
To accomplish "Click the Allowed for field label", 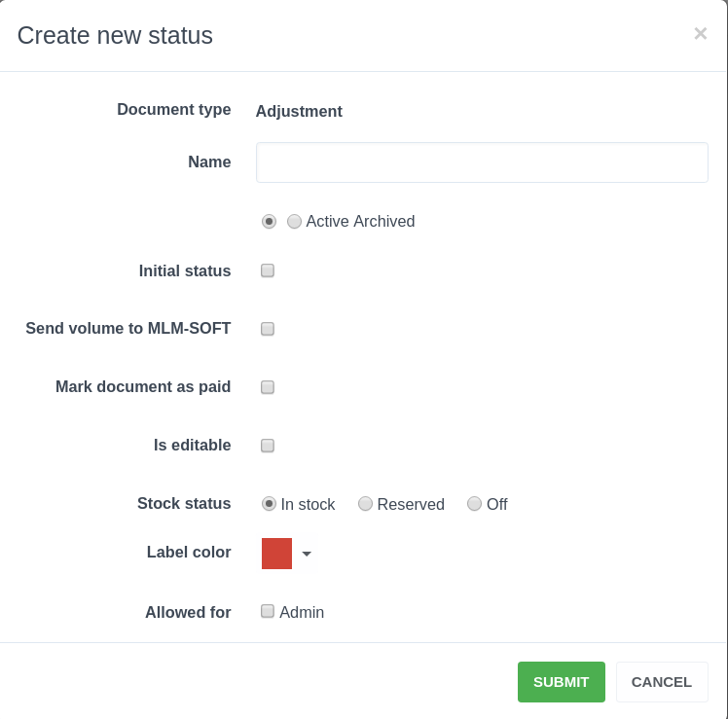I will coord(188,613).
